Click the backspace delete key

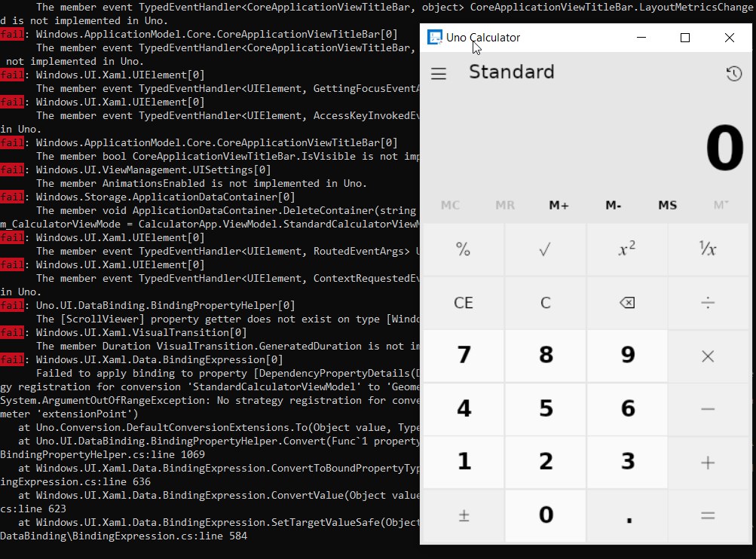point(627,303)
